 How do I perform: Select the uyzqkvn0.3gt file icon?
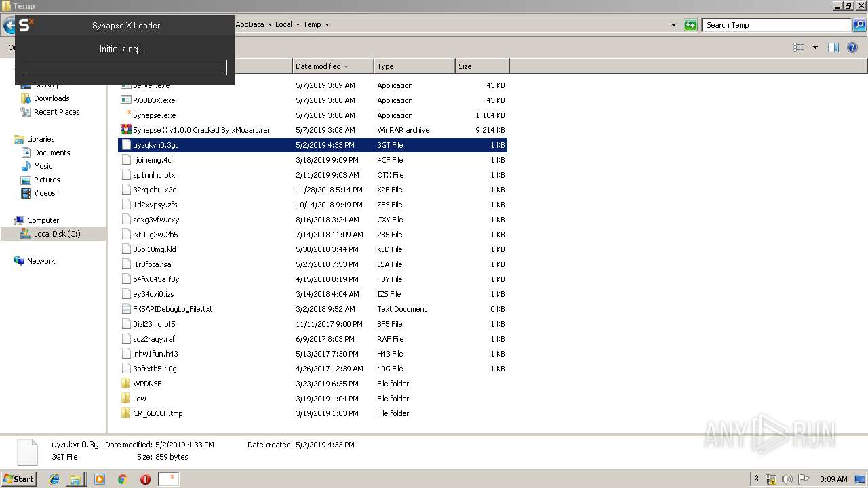(x=125, y=145)
